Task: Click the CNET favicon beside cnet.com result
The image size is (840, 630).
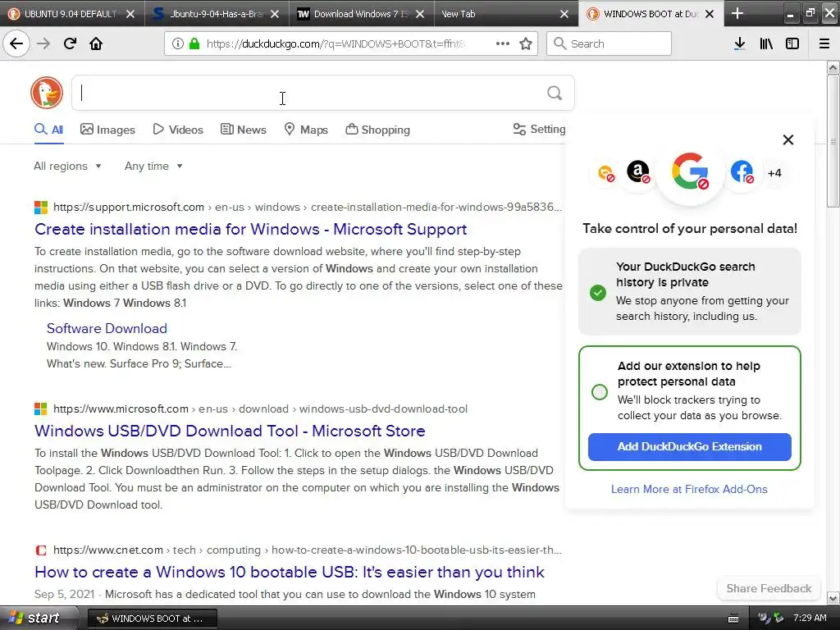Action: click(x=41, y=550)
